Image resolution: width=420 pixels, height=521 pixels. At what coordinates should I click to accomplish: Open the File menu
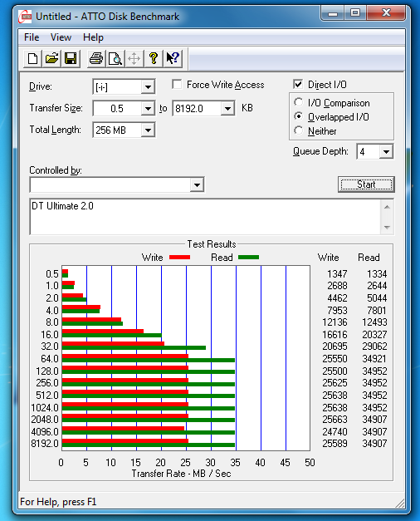click(32, 37)
